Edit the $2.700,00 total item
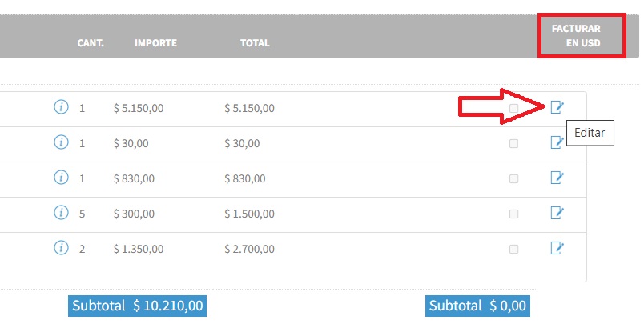644x336 pixels. [557, 248]
